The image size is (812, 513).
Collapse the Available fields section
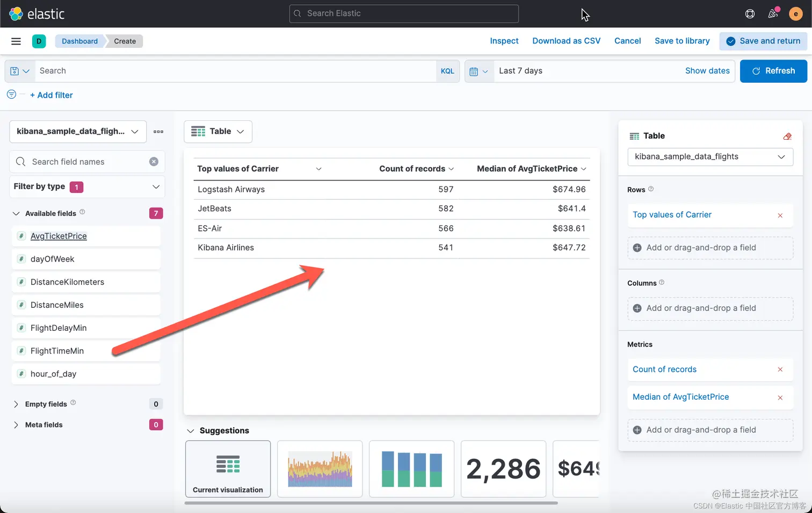(x=16, y=213)
